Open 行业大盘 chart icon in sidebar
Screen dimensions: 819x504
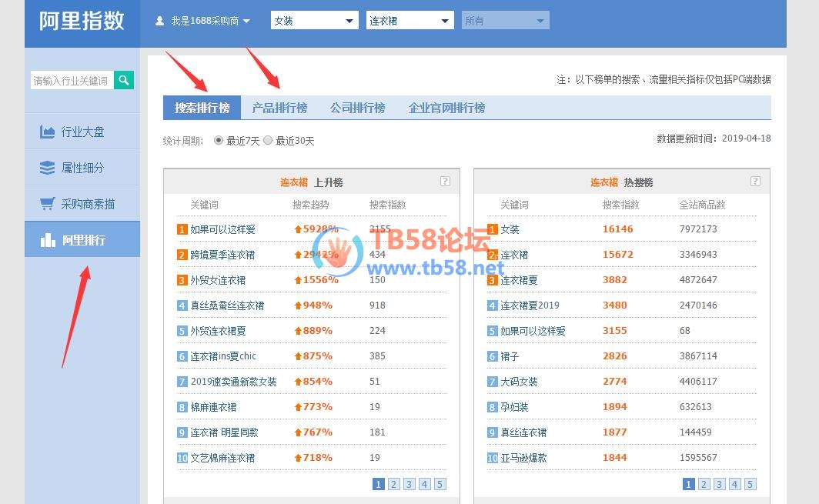(47, 132)
